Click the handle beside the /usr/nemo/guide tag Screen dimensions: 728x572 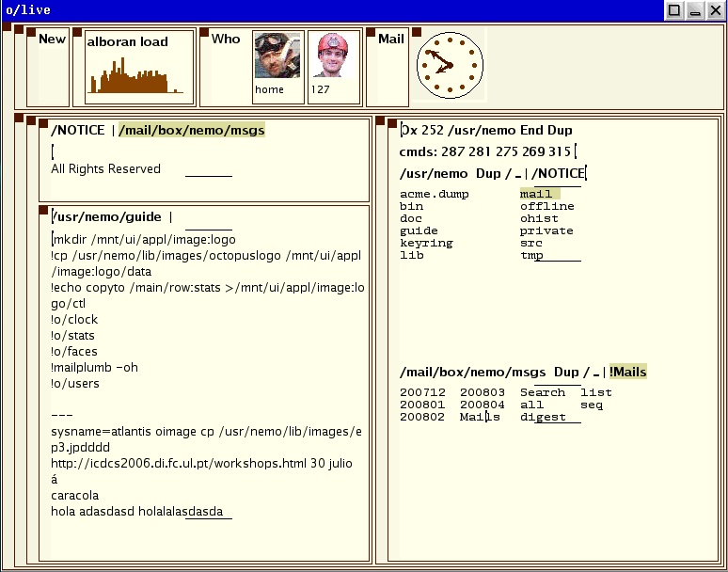click(42, 210)
